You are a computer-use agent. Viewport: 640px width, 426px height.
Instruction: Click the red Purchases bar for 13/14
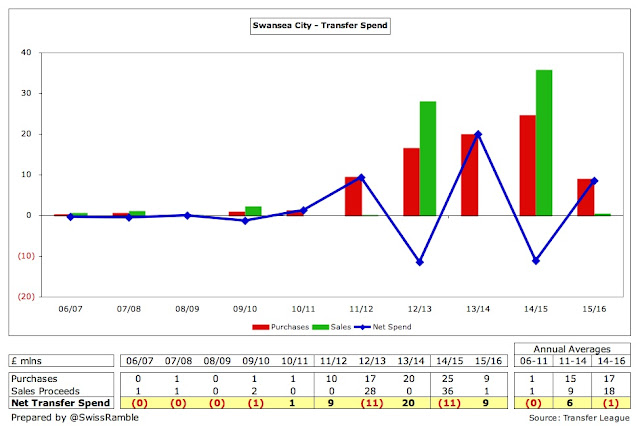click(x=469, y=175)
